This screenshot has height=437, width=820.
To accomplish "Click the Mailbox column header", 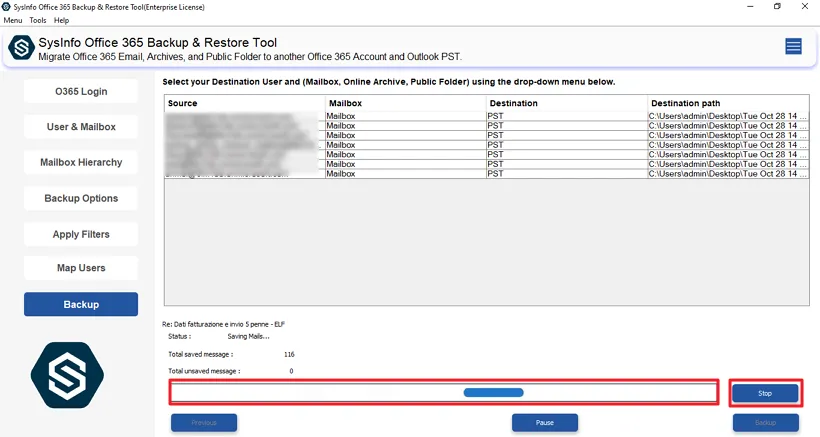I will pos(405,103).
